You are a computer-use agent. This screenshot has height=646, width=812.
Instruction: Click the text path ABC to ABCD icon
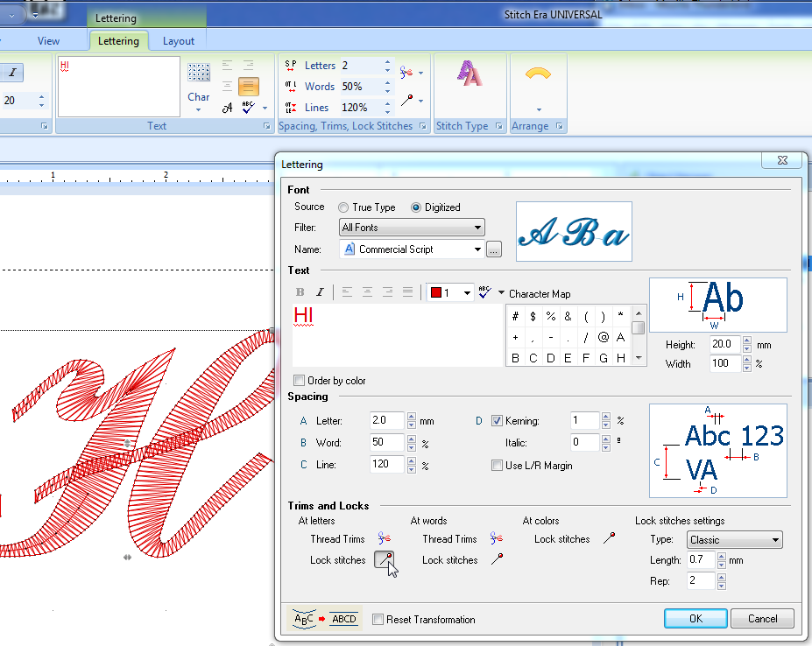tap(325, 619)
